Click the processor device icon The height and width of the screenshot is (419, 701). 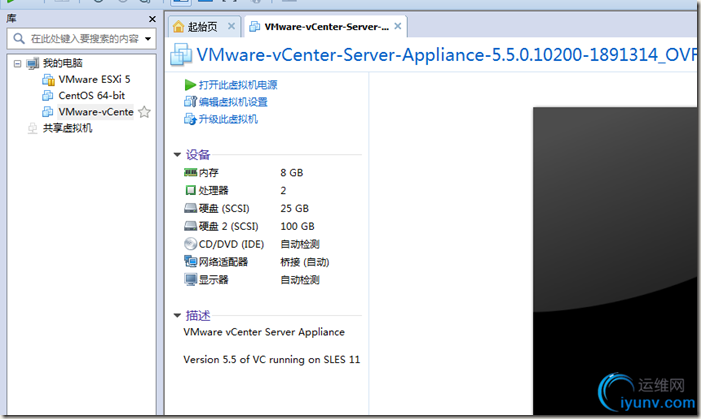[x=190, y=190]
